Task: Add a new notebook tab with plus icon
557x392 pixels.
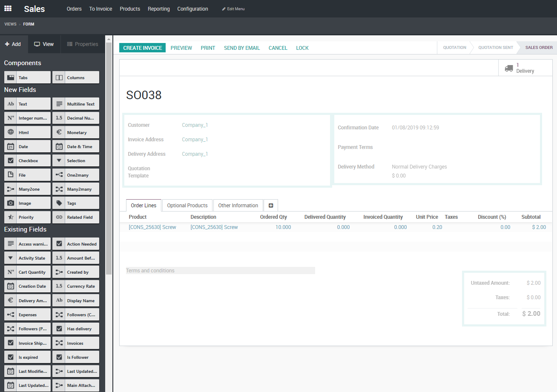Action: [271, 205]
